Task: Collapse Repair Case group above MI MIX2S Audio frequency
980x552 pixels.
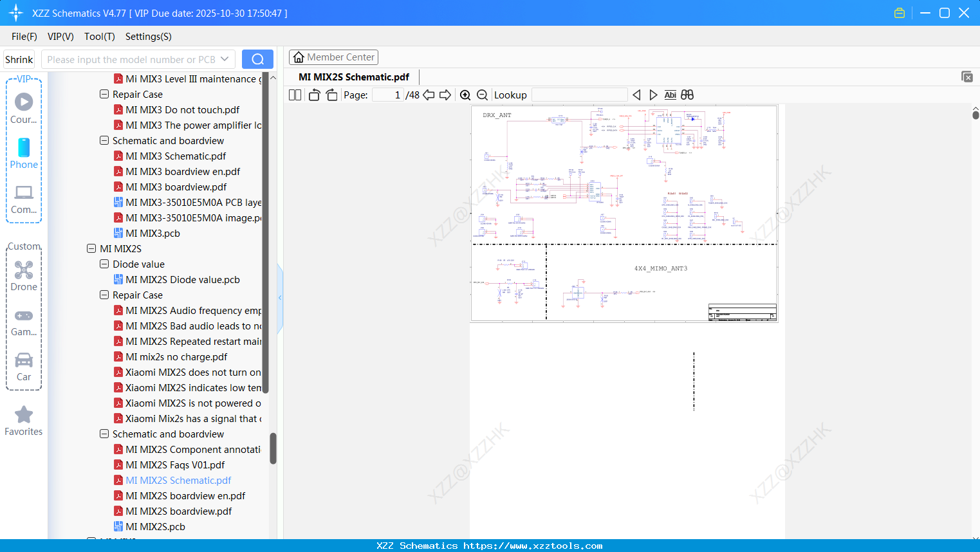Action: 104,295
